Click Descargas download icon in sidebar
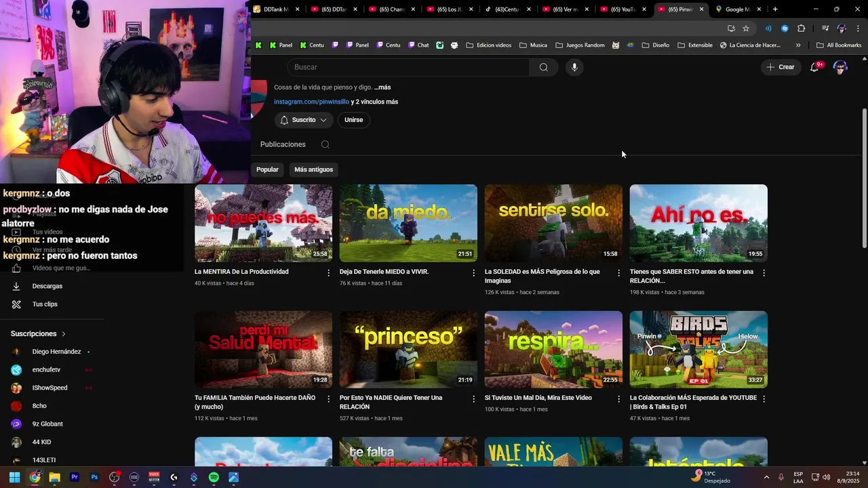Image resolution: width=868 pixels, height=488 pixels. pyautogui.click(x=16, y=286)
